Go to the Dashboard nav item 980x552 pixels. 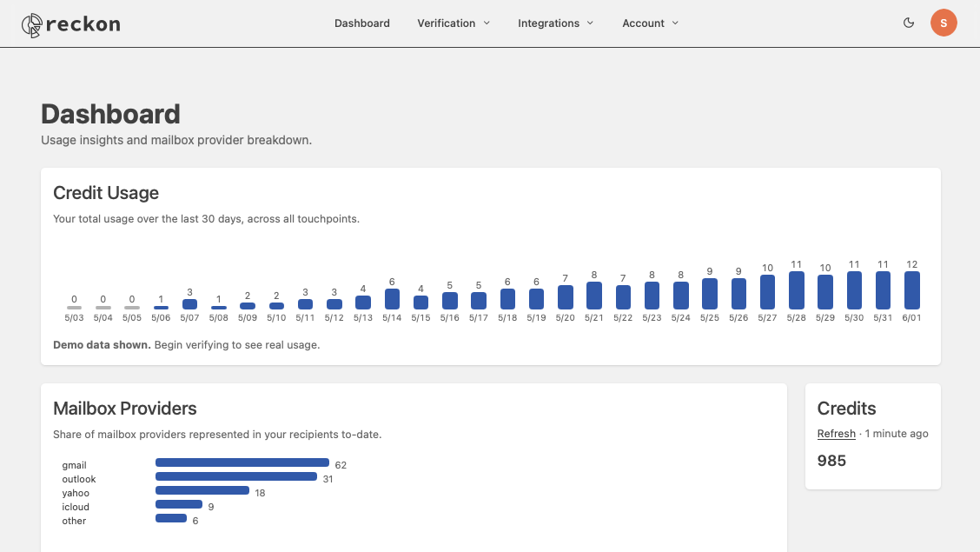coord(362,23)
